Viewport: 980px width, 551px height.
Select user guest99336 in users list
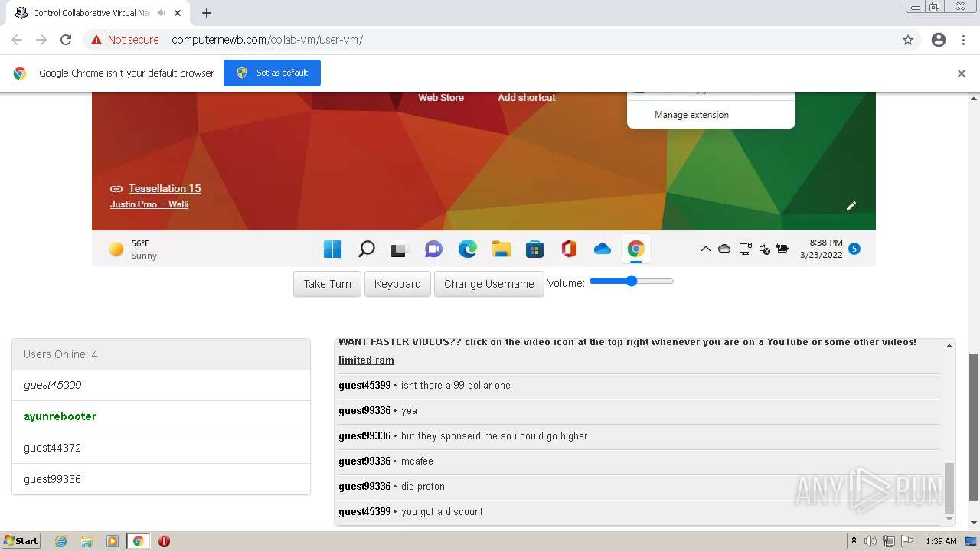click(161, 479)
